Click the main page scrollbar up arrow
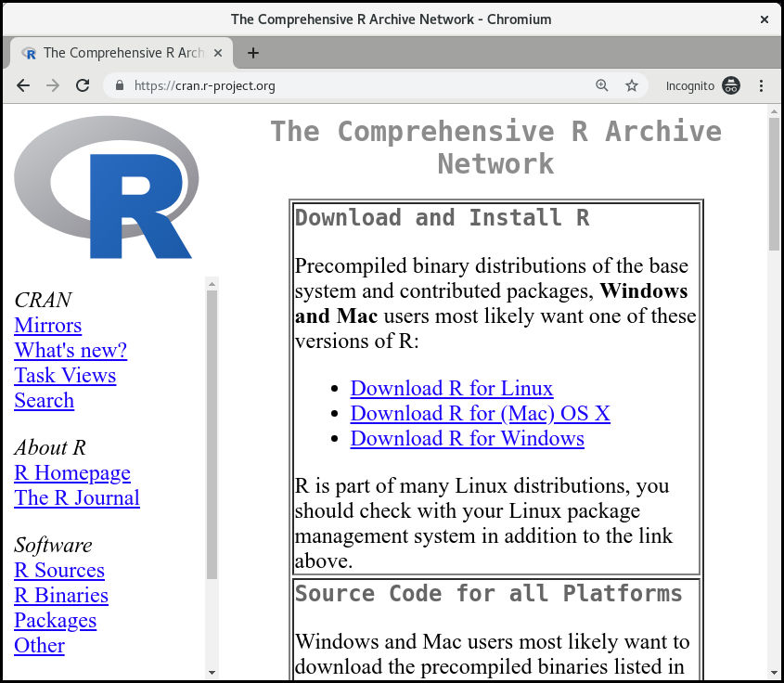This screenshot has width=784, height=683. coord(774,111)
